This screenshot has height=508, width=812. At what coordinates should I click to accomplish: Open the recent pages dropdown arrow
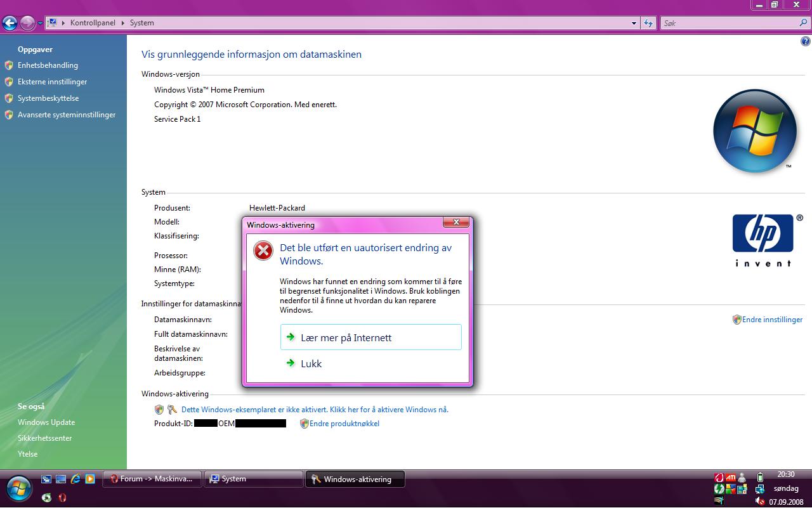[41, 23]
